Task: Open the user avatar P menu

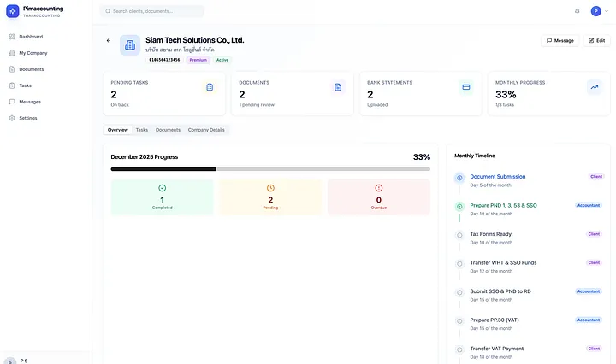Action: [596, 11]
